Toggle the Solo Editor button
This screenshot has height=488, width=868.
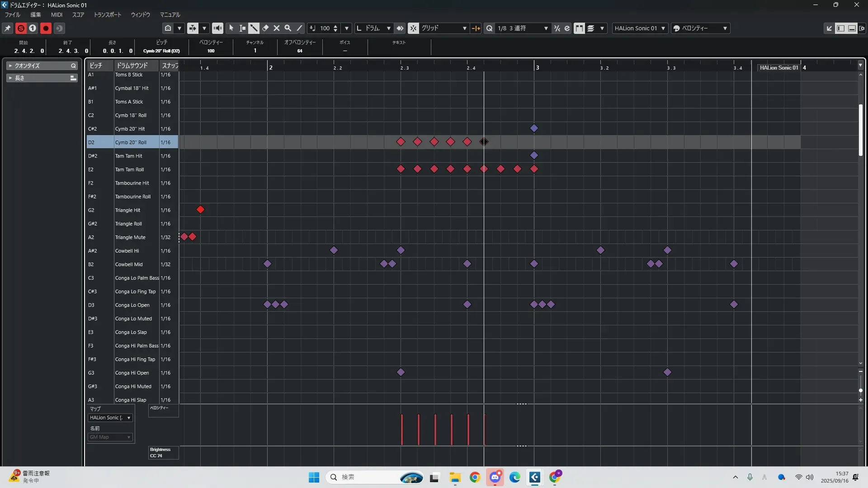21,28
